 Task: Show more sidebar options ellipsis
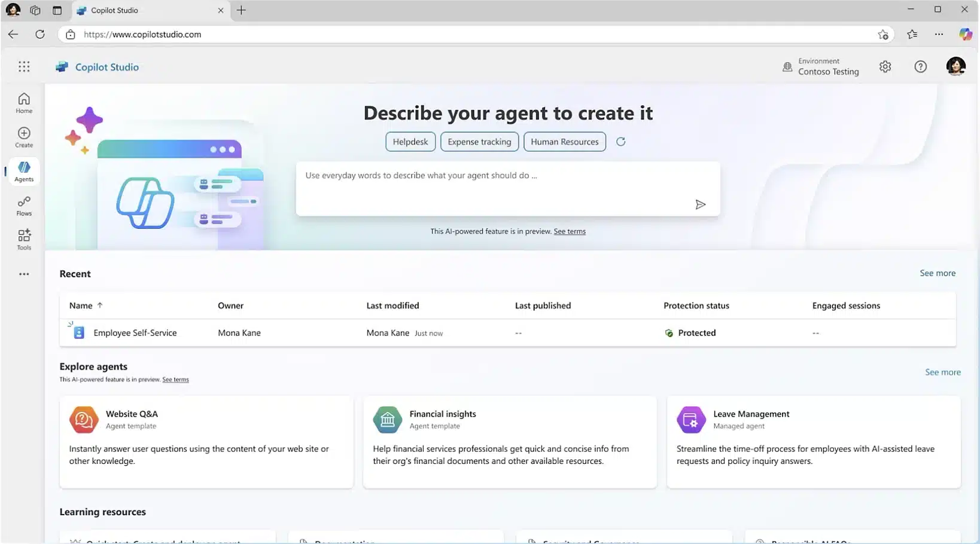(24, 274)
